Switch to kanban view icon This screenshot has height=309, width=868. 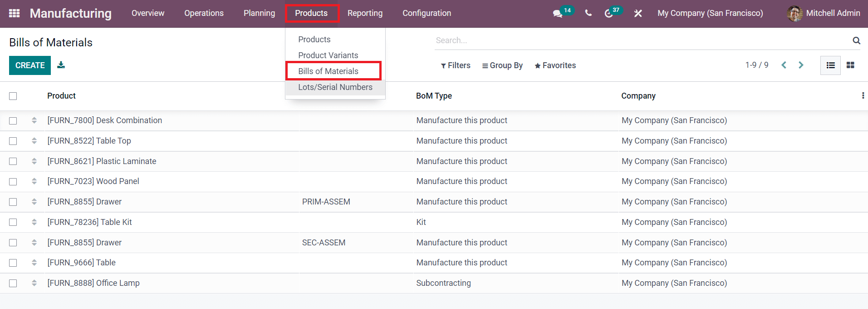pyautogui.click(x=850, y=65)
